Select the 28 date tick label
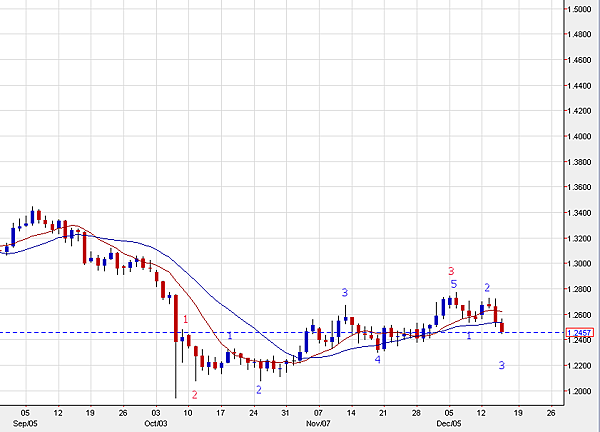600x432 pixels. [416, 413]
